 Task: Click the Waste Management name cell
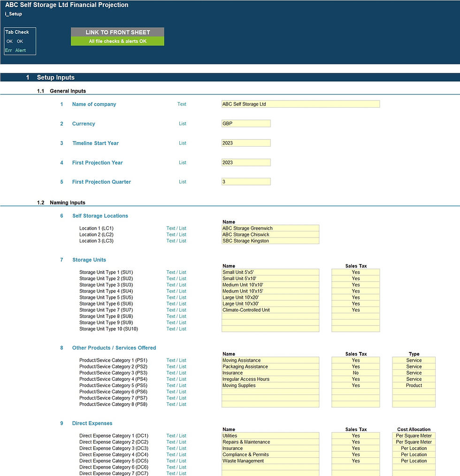270,461
